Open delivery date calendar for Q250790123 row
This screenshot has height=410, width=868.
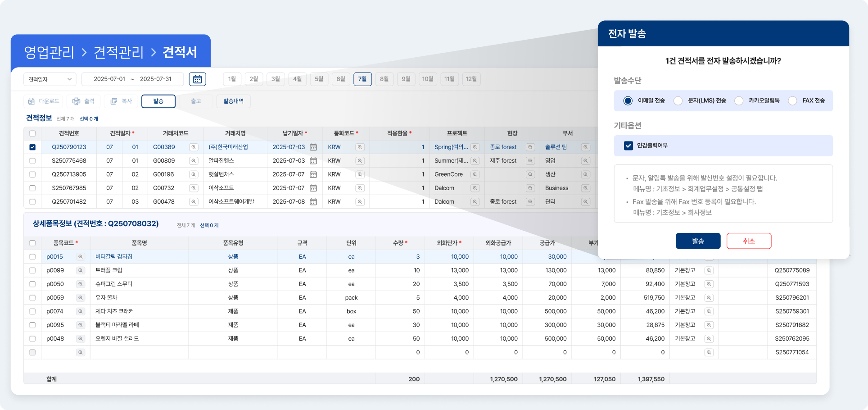coord(313,147)
